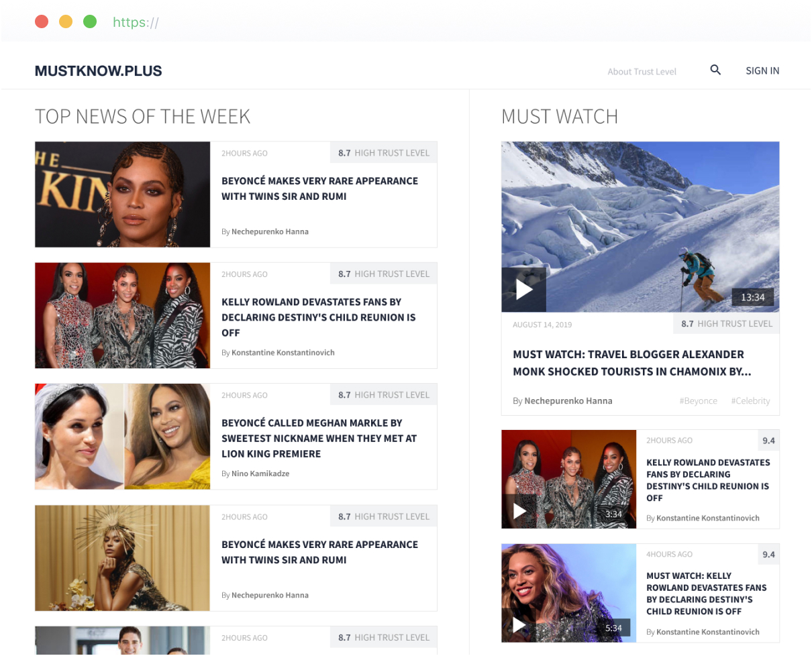Select the #Beyonce hashtag tag
This screenshot has height=656, width=812.
698,400
